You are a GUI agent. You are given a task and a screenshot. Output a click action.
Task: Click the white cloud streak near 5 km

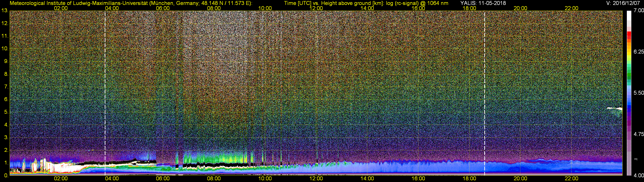615,109
